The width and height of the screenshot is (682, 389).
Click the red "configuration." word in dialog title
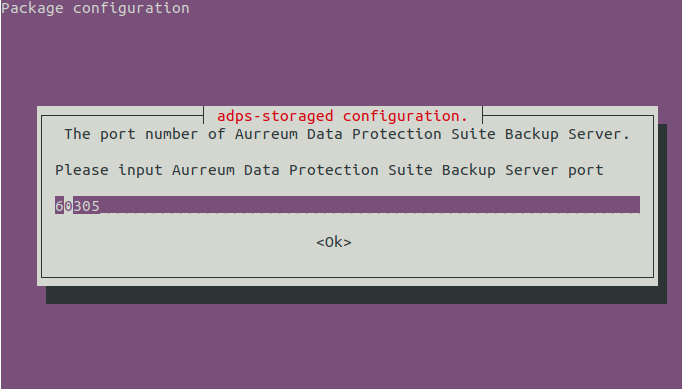click(405, 116)
